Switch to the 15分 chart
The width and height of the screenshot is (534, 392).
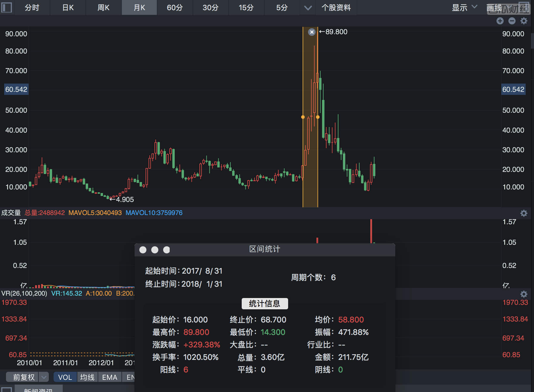click(246, 7)
